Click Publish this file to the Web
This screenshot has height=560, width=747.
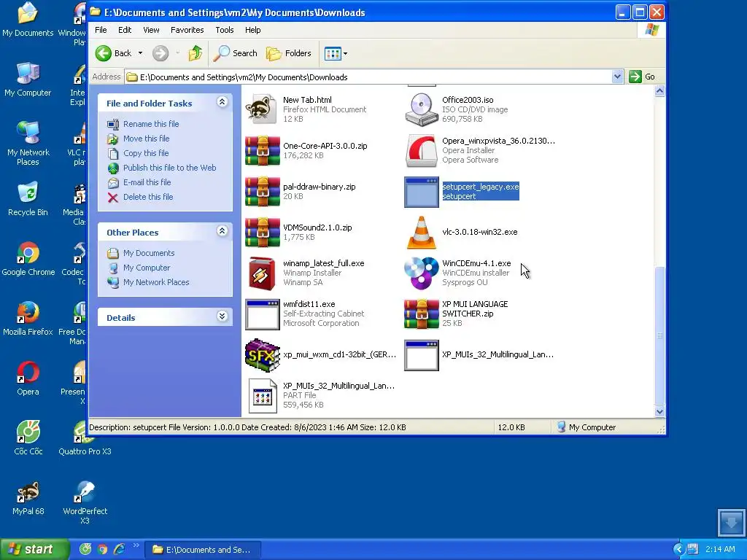169,168
